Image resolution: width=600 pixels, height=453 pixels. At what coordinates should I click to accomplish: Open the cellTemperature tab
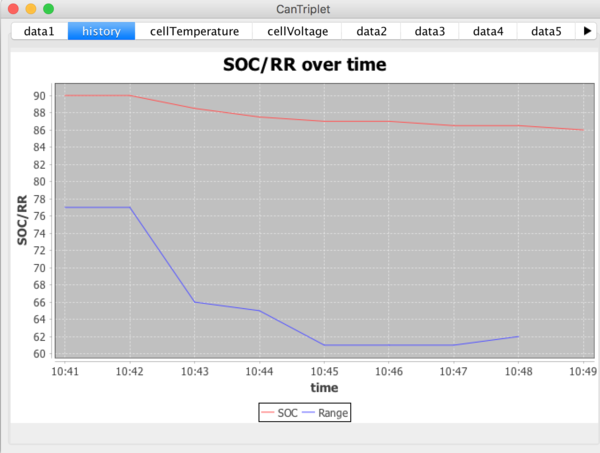coord(194,31)
